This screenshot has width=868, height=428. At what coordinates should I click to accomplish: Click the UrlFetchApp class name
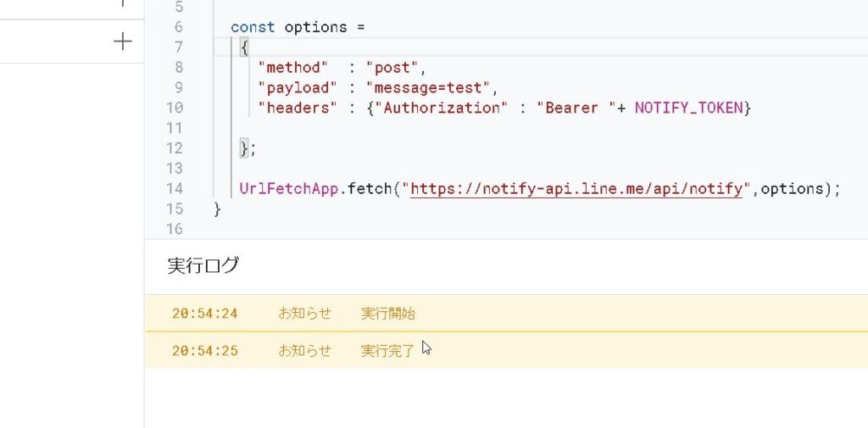[290, 189]
